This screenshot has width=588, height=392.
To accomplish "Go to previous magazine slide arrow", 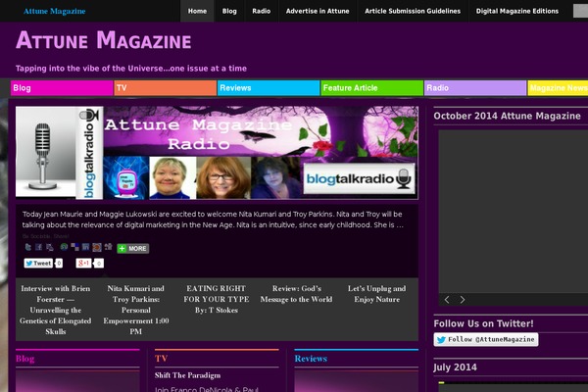I will click(447, 300).
